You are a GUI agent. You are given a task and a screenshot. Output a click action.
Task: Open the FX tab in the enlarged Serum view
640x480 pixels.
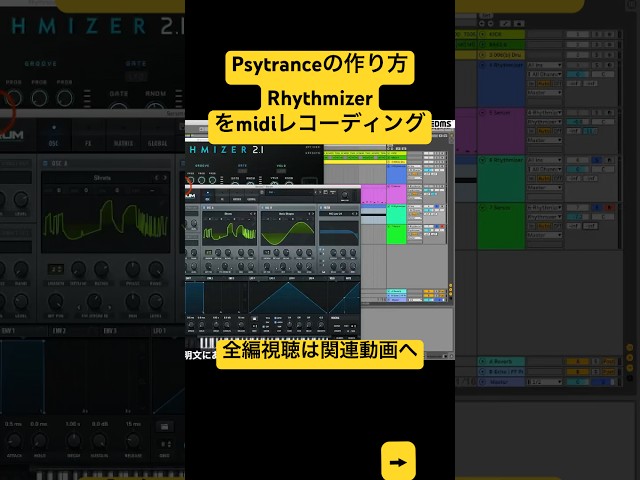click(88, 136)
